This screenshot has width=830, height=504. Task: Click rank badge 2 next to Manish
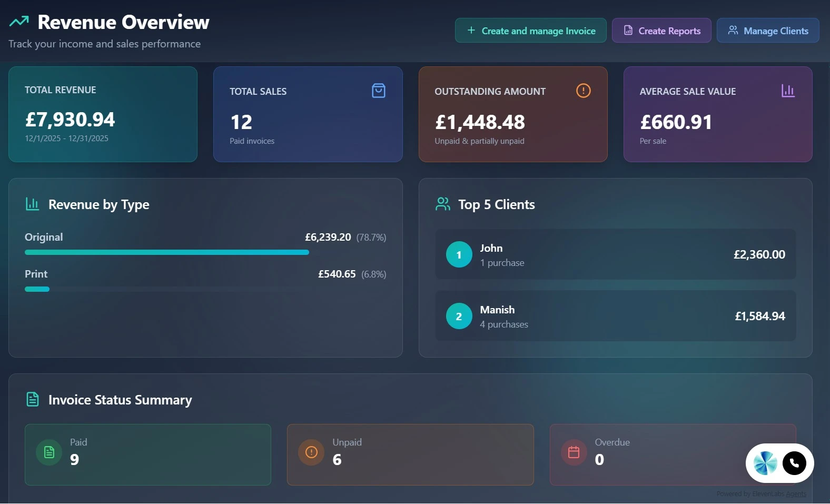[x=459, y=316]
